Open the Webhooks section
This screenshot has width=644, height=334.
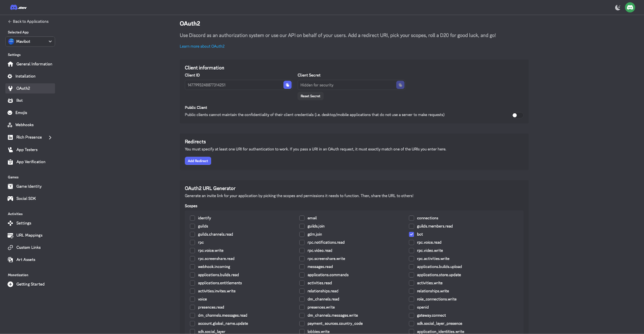point(24,125)
